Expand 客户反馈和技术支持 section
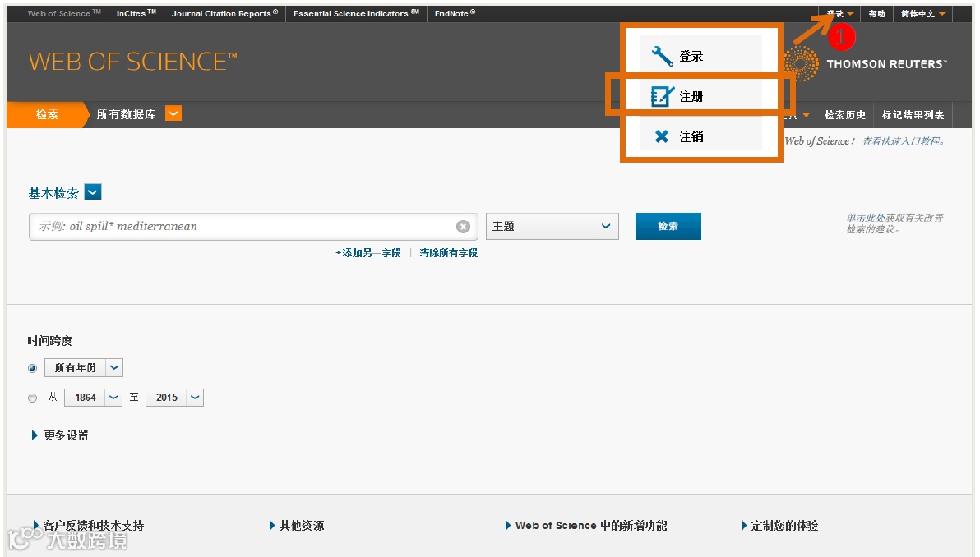 89,526
